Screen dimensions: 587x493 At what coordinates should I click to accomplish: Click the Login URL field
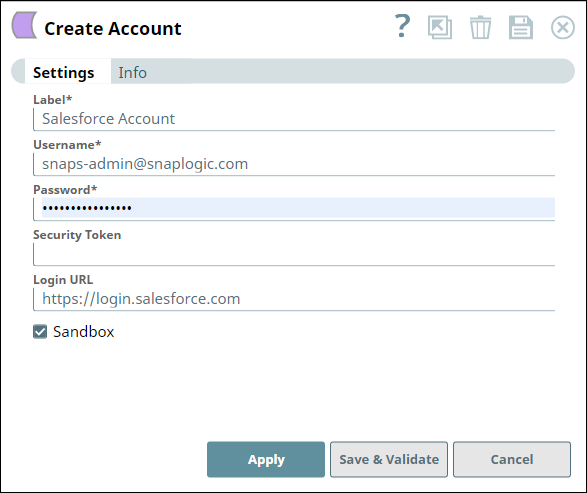click(294, 299)
